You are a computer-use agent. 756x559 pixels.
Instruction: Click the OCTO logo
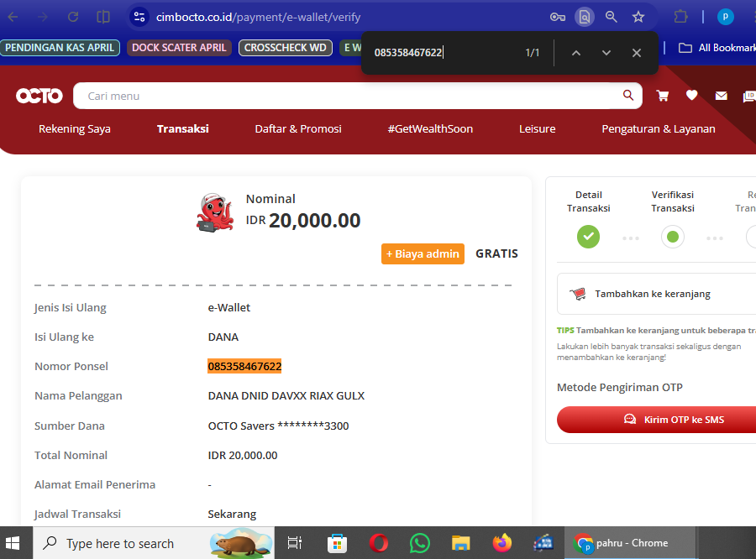[x=39, y=96]
